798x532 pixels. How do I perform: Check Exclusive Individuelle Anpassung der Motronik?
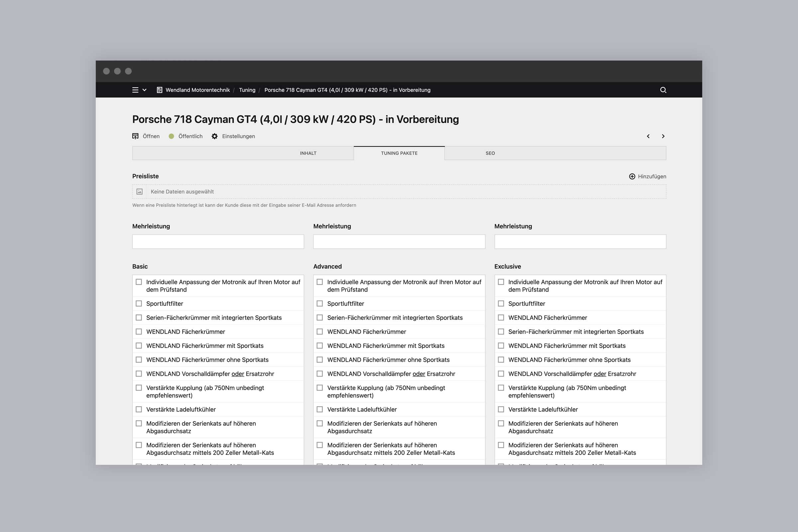[501, 282]
